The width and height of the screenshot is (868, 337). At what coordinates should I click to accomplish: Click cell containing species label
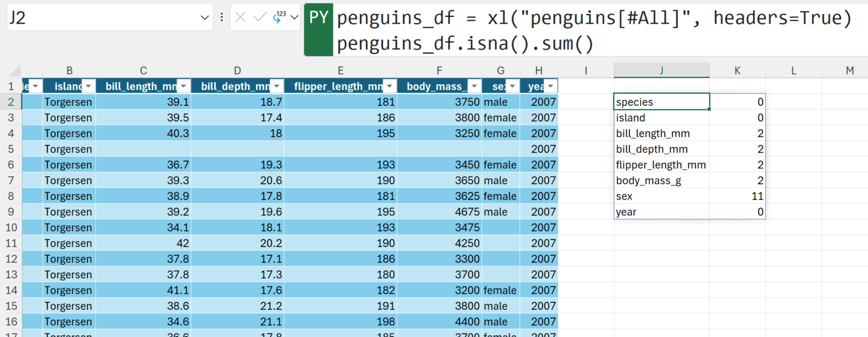coord(662,102)
